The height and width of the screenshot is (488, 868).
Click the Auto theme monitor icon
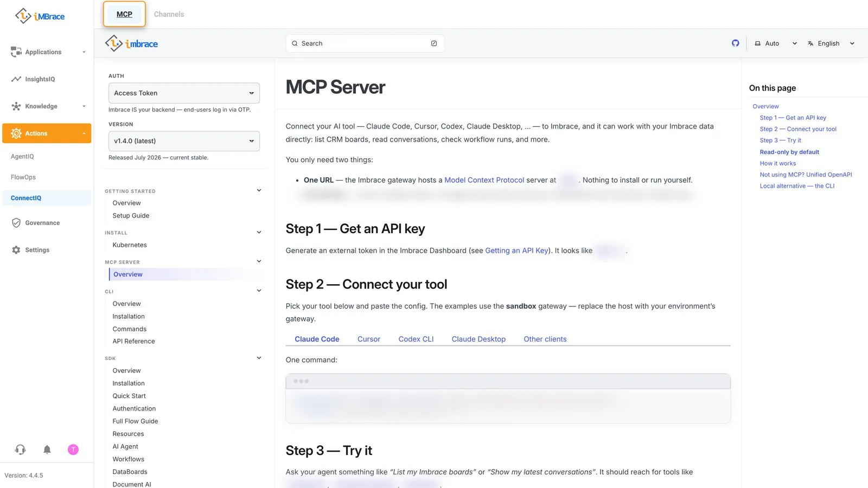tap(758, 43)
